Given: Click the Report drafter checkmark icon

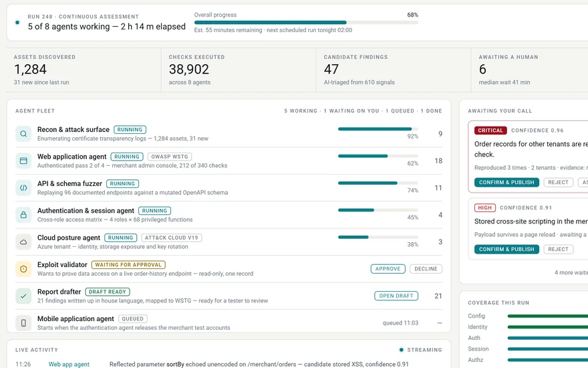Looking at the screenshot, I should pyautogui.click(x=23, y=296).
